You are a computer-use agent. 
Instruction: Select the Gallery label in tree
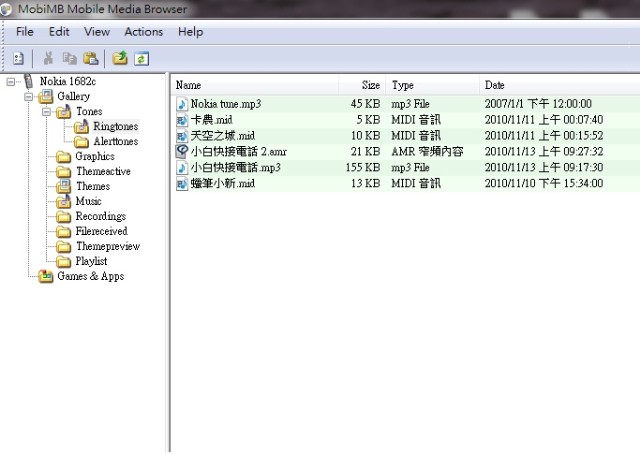click(73, 96)
